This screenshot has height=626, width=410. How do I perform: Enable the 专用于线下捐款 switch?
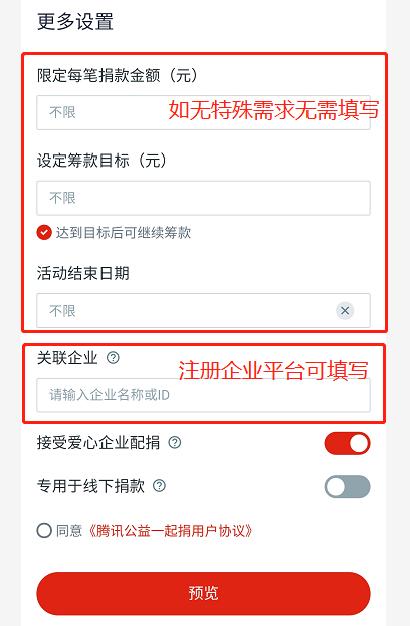pos(347,487)
